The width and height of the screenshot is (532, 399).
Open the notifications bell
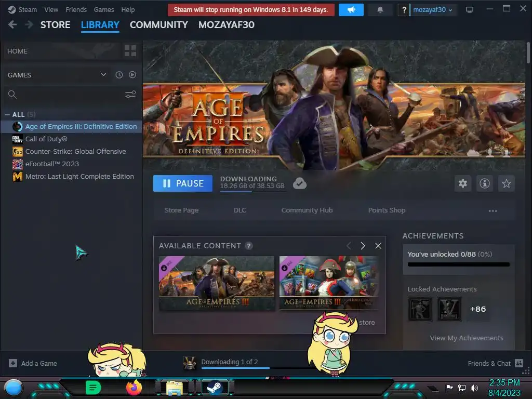point(380,10)
